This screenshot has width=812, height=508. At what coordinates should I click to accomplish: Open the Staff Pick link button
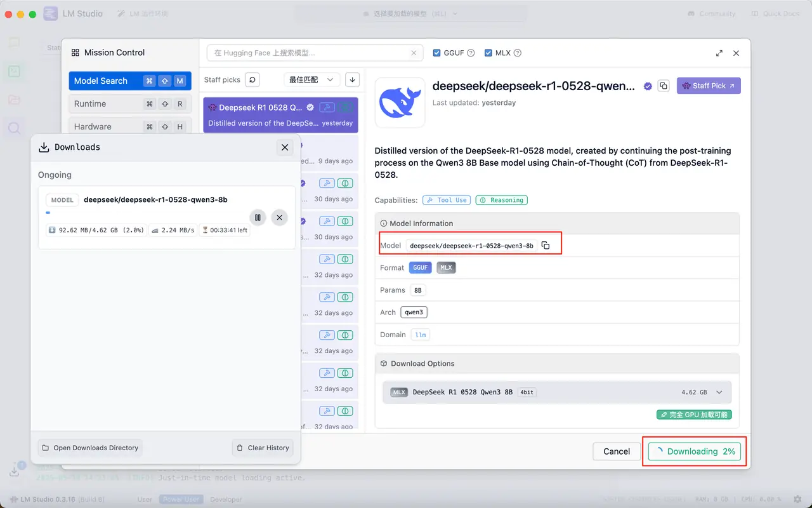[x=709, y=86]
